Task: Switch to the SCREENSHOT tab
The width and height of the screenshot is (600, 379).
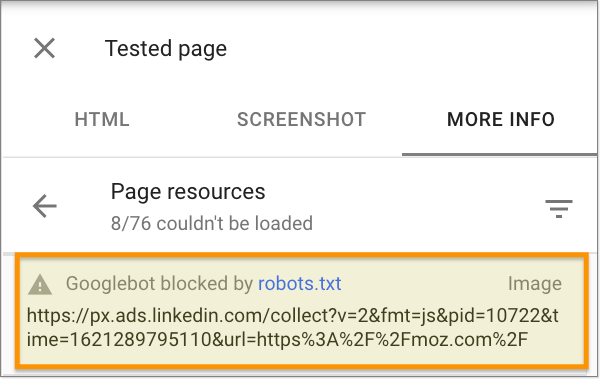Action: click(302, 119)
